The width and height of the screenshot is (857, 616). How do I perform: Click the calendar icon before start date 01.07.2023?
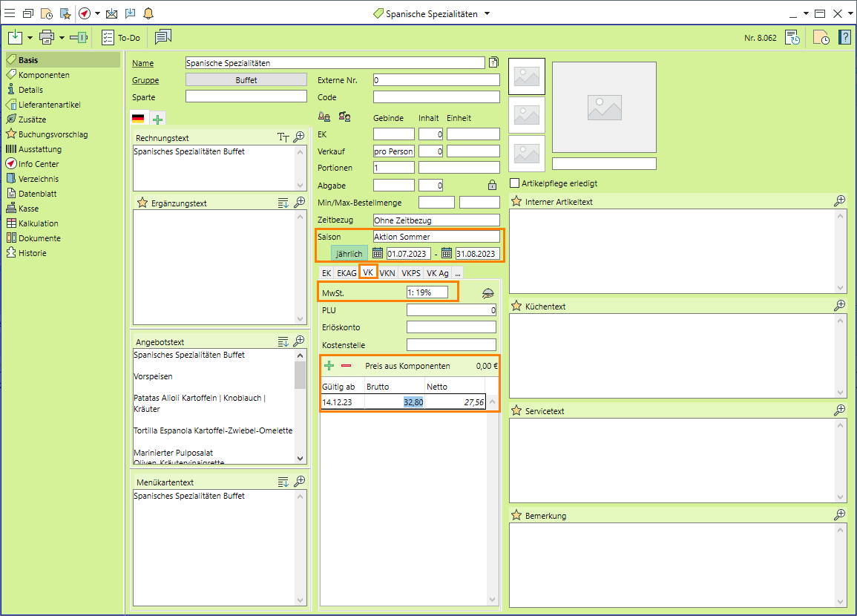tap(377, 254)
